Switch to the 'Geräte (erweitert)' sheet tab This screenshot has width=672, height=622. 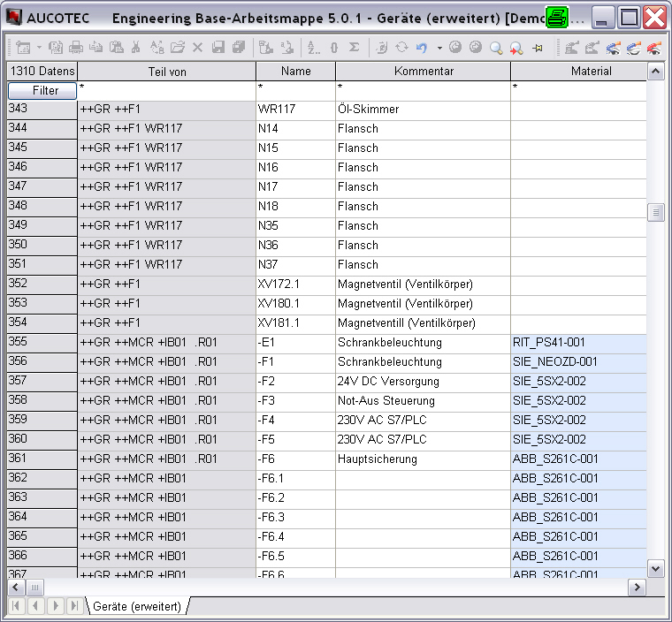tap(137, 606)
